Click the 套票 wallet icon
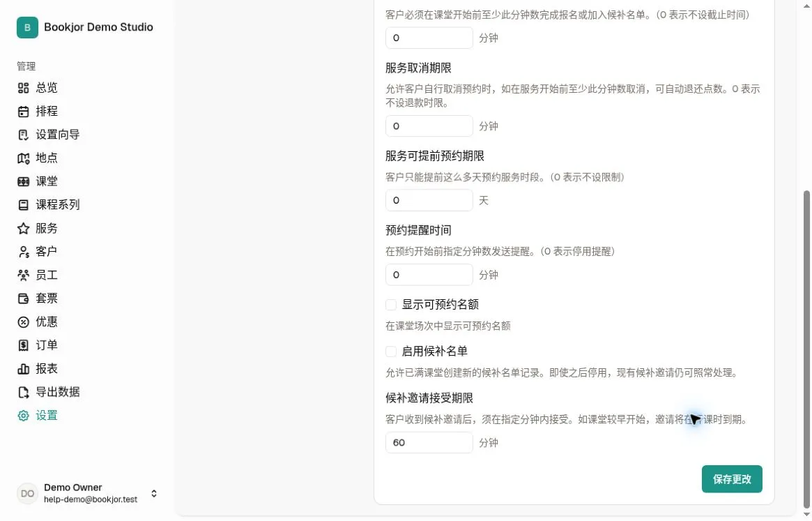812x521 pixels. click(x=23, y=299)
